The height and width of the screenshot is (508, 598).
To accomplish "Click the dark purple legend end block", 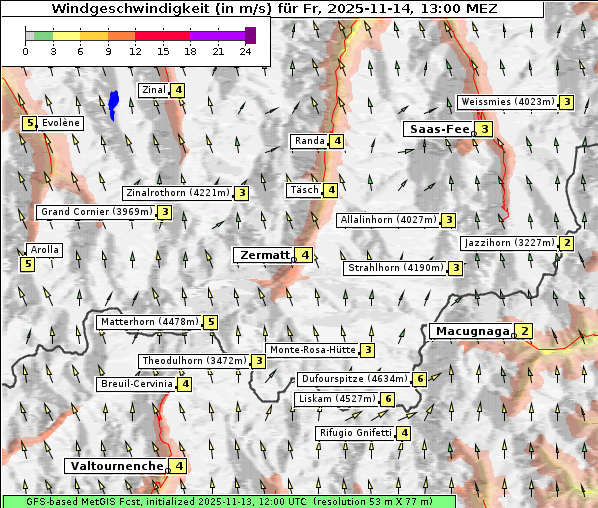I will (250, 35).
